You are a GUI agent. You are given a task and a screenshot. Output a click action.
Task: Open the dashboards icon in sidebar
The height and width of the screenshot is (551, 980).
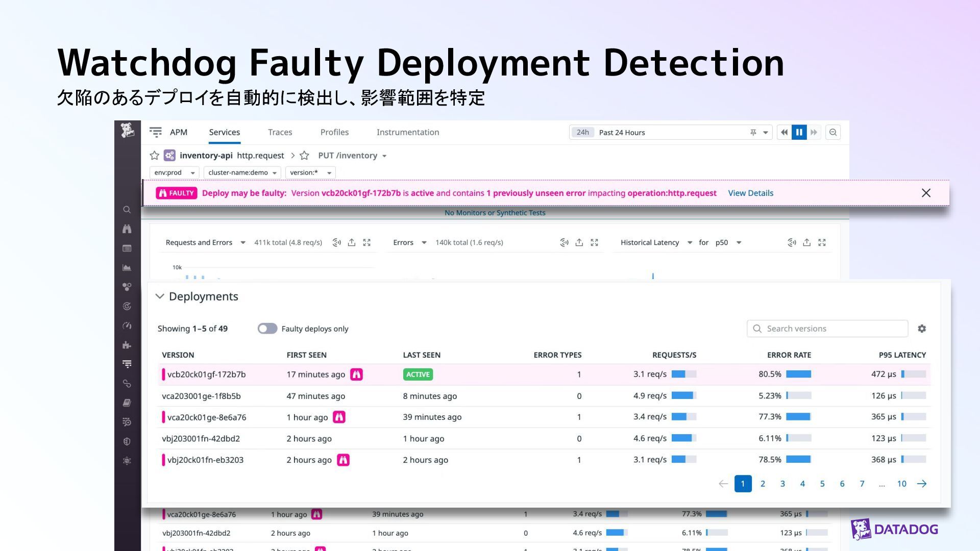(127, 248)
